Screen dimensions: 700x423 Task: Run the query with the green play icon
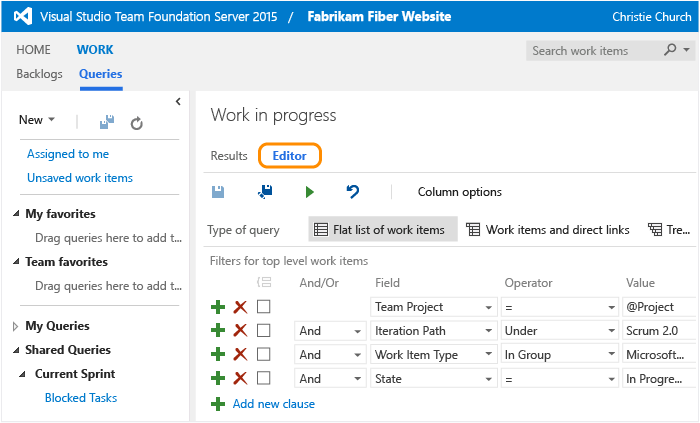pyautogui.click(x=309, y=192)
